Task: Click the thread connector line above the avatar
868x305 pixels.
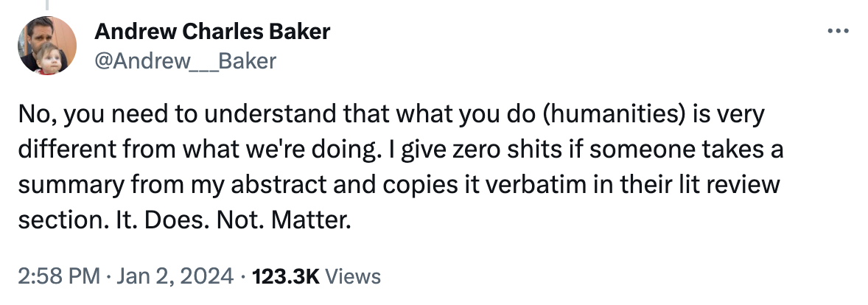Action: point(47,5)
